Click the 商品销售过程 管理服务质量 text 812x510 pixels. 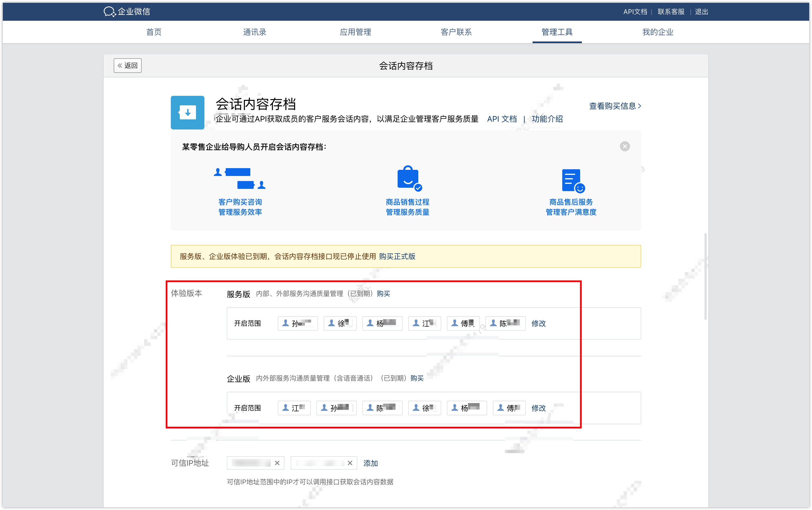click(x=407, y=207)
